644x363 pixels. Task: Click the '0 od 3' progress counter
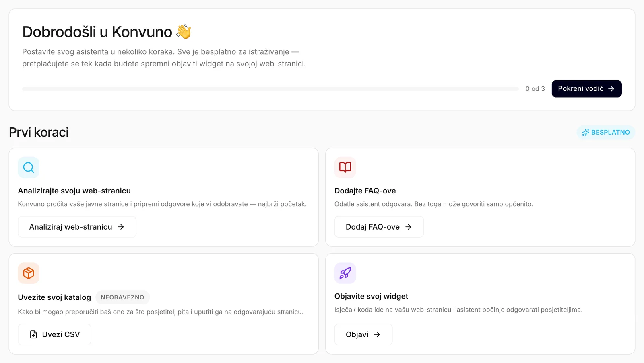[535, 89]
